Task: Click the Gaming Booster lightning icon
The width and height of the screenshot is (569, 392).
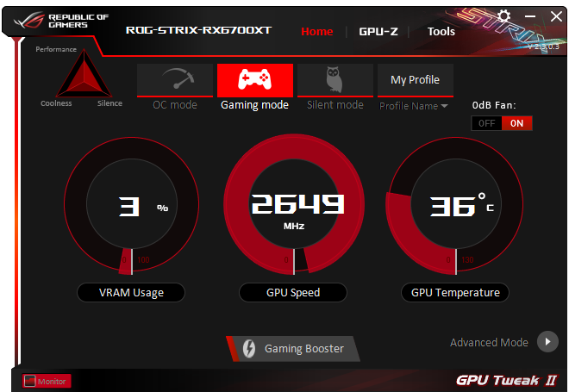Action: click(249, 348)
